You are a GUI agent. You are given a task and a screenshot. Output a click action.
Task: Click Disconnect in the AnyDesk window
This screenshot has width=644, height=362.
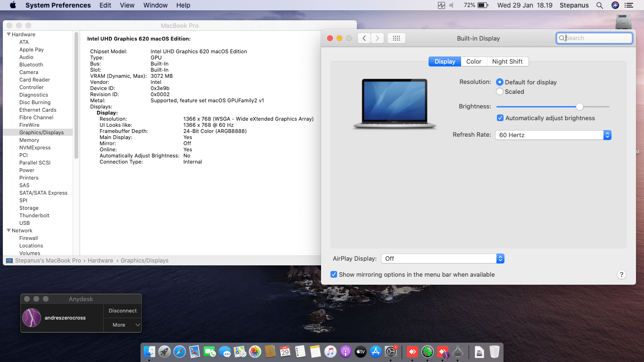pyautogui.click(x=122, y=311)
